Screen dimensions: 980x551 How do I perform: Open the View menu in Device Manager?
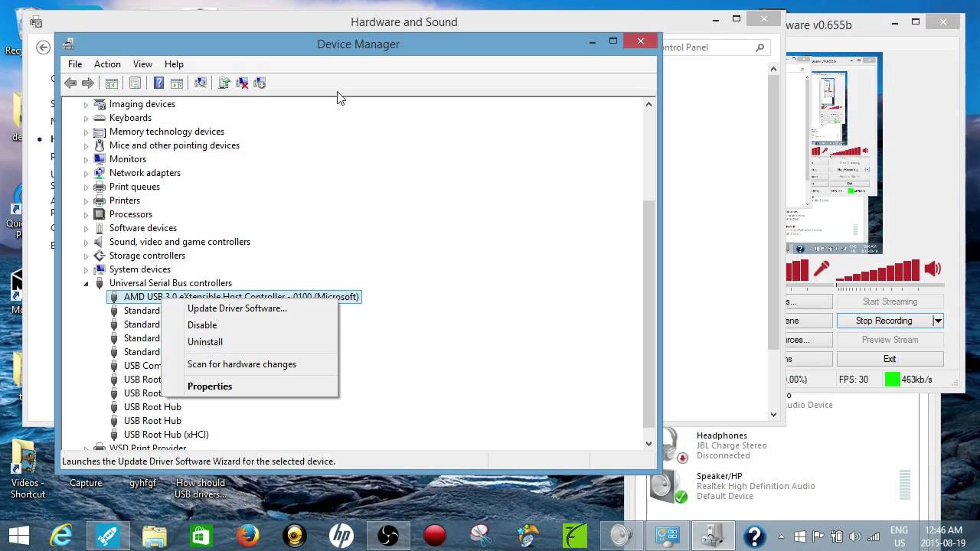pyautogui.click(x=142, y=64)
